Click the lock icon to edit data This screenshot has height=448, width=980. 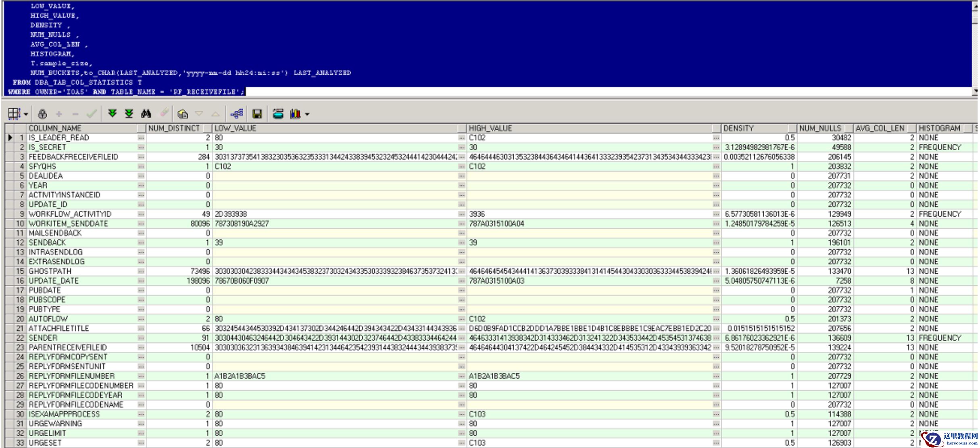pos(42,114)
